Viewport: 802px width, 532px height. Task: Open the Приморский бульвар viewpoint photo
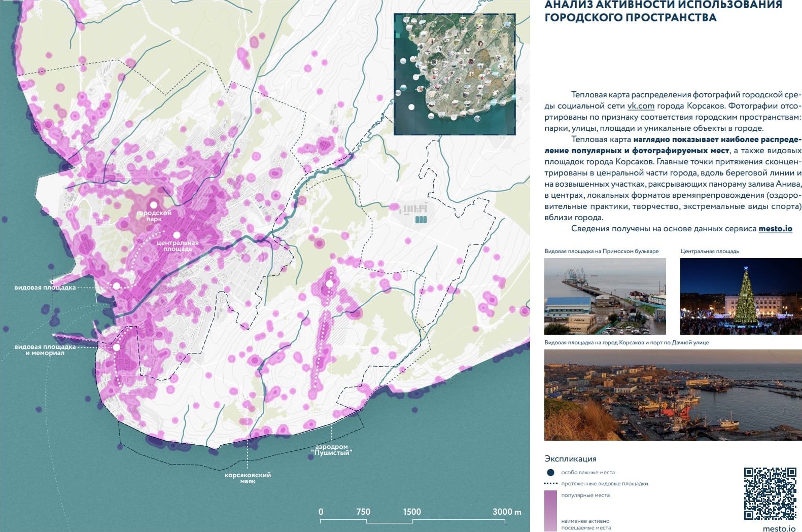(x=605, y=296)
